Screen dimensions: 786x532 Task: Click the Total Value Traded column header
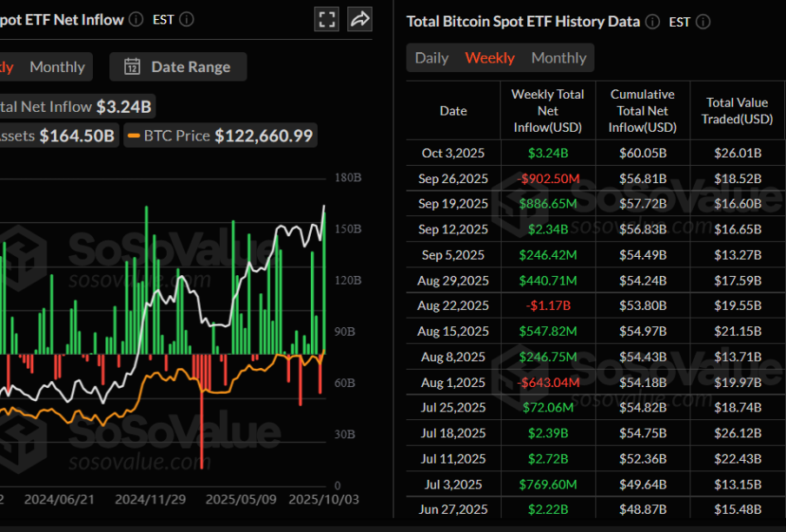[x=737, y=111]
